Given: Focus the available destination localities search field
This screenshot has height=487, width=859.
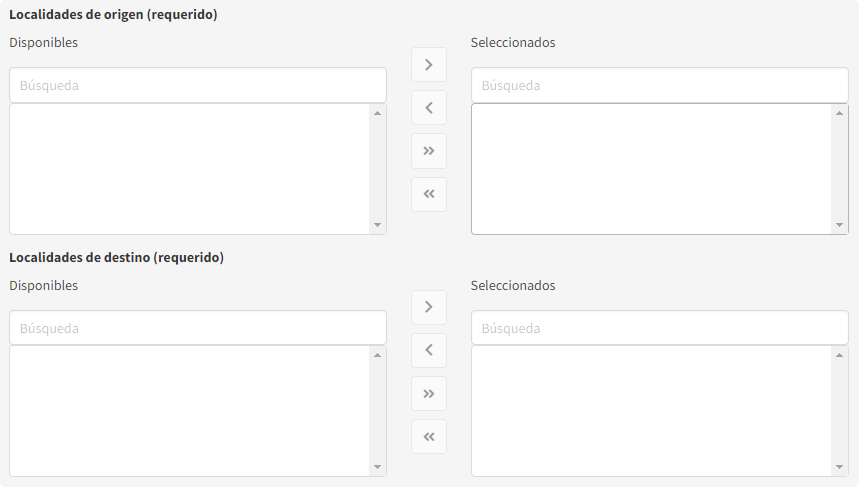Looking at the screenshot, I should (x=198, y=328).
